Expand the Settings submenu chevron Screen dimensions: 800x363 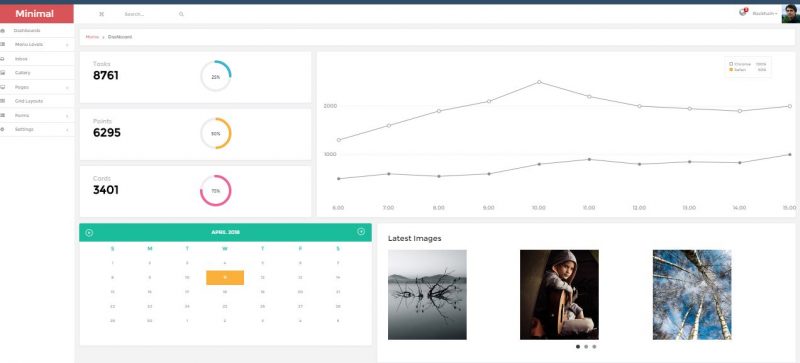[67, 130]
